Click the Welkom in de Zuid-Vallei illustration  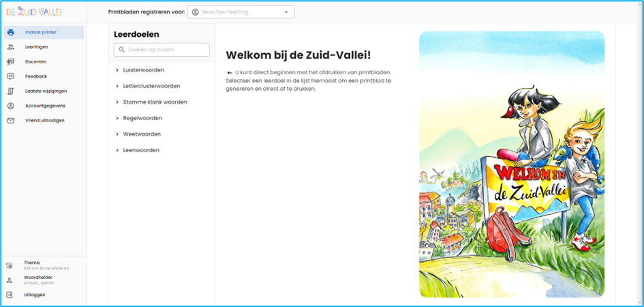point(511,164)
